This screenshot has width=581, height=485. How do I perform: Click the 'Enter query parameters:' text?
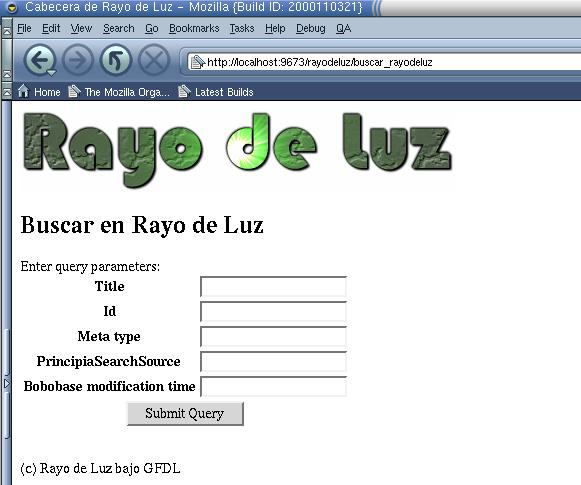pyautogui.click(x=90, y=266)
